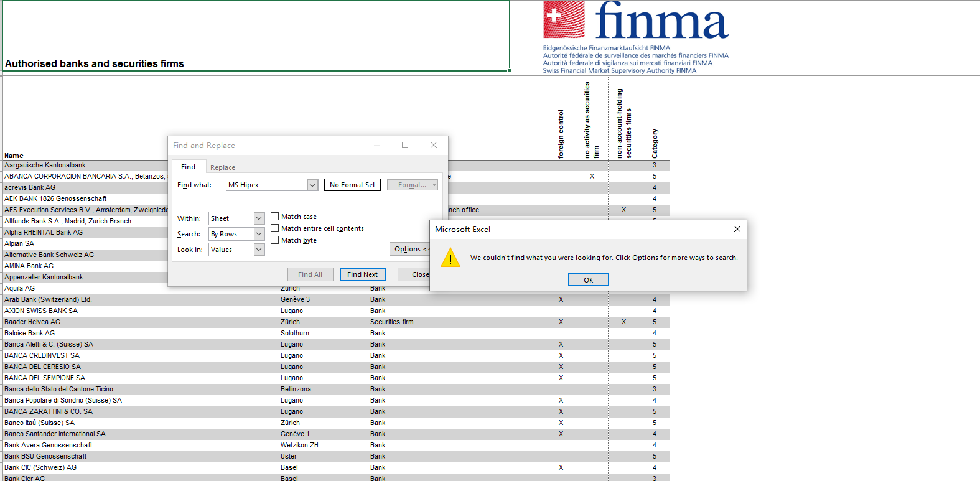980x481 pixels.
Task: Maximize the Find and Replace dialog
Action: (405, 145)
